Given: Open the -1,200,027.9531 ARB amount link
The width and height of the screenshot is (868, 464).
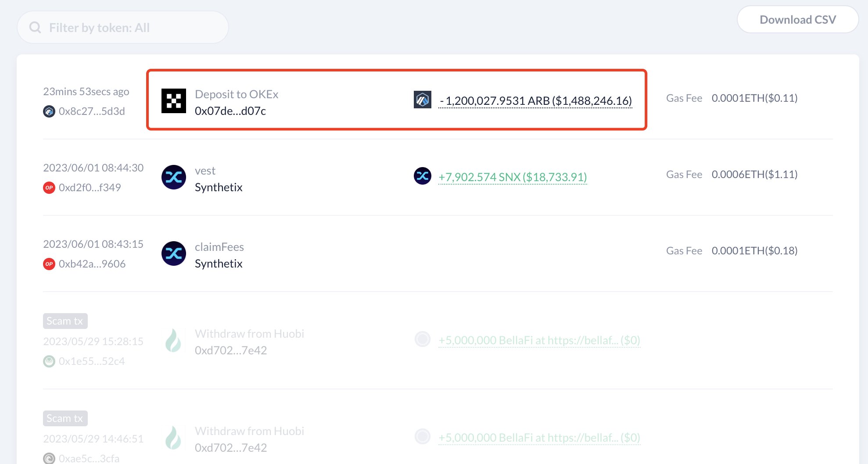Looking at the screenshot, I should coord(535,101).
